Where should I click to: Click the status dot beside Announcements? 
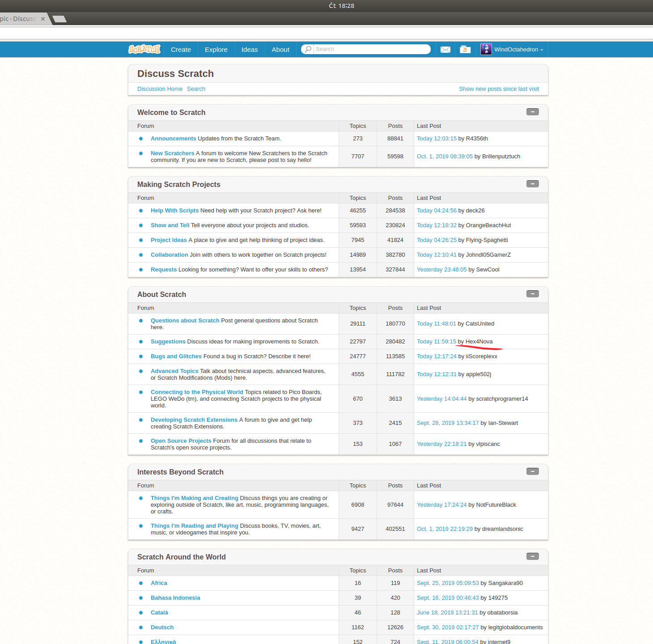coord(141,139)
